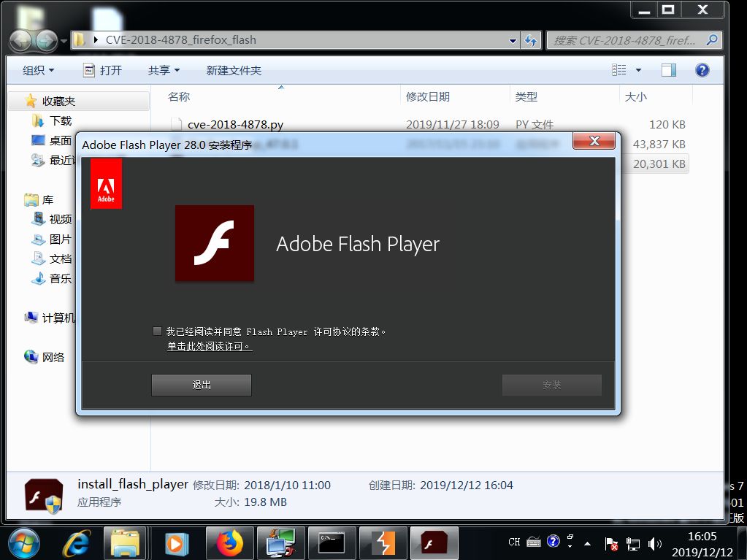
Task: Show hidden system tray icons
Action: coord(587,543)
